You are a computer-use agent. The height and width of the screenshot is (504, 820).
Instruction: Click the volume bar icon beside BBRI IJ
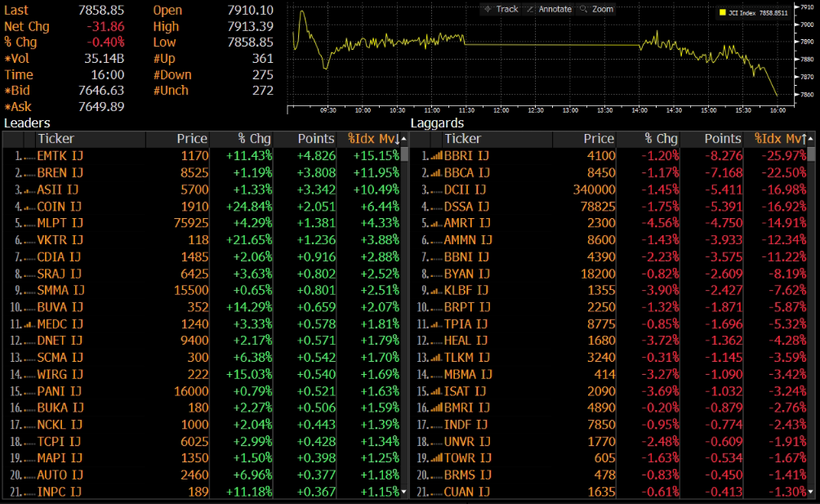[x=436, y=156]
